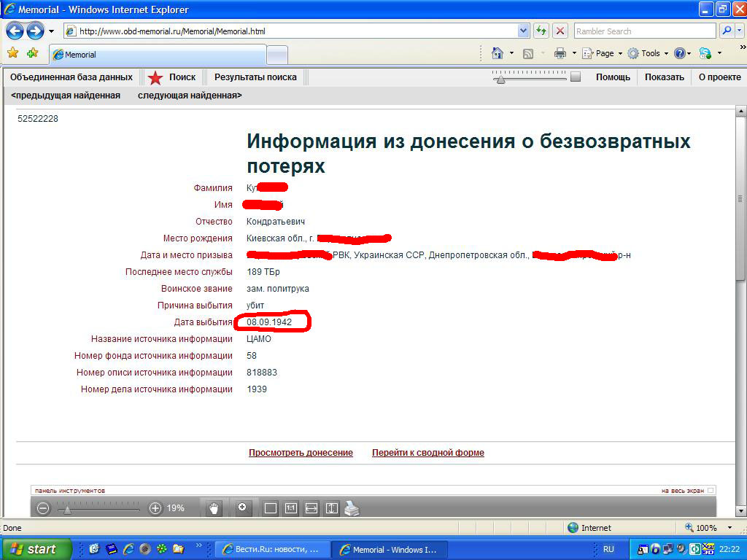Click the square button beside page slider
This screenshot has height=560, width=747.
[576, 77]
